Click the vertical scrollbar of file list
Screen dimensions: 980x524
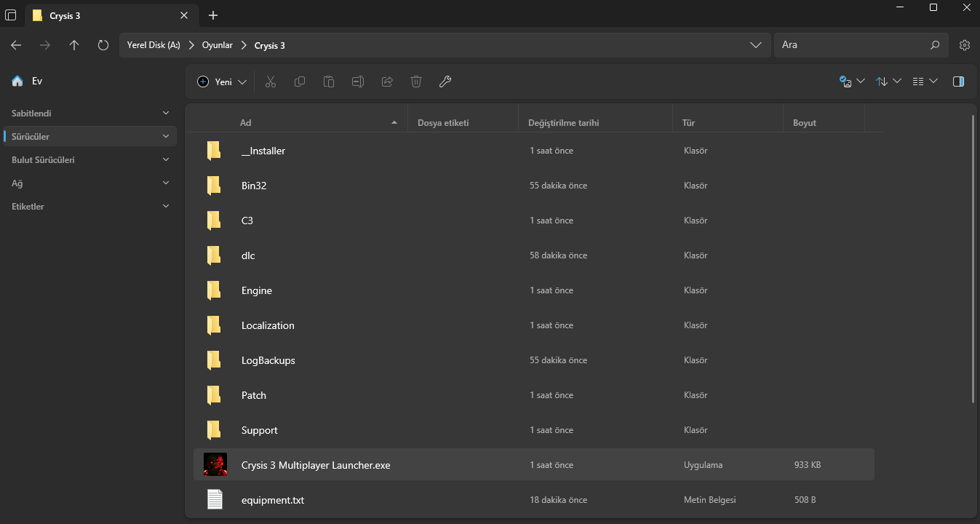click(973, 259)
